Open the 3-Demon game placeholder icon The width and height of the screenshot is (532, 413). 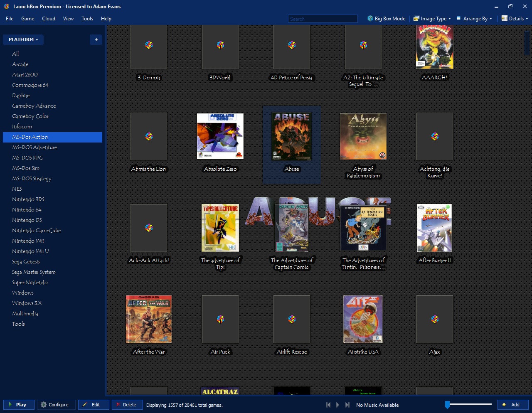point(149,45)
